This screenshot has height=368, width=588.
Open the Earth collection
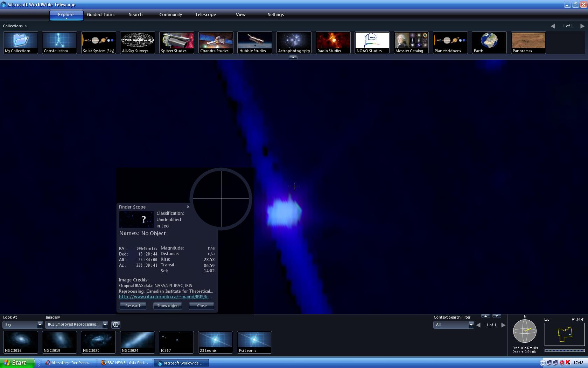click(x=489, y=42)
